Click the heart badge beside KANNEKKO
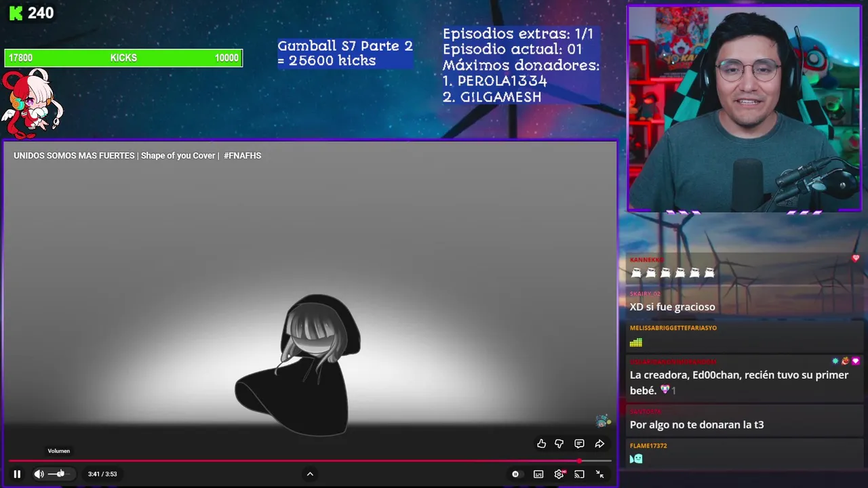This screenshot has height=488, width=868. point(856,258)
